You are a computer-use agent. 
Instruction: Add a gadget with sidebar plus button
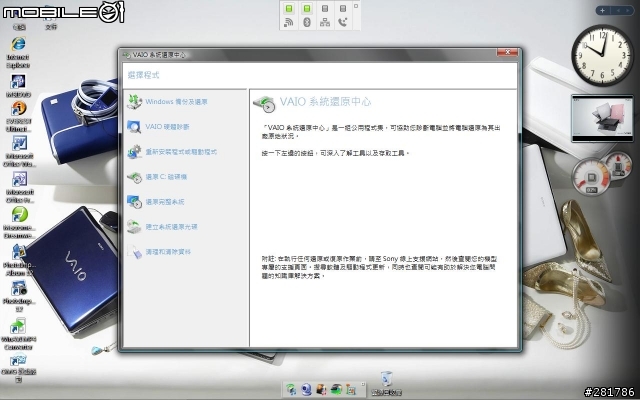pos(602,11)
